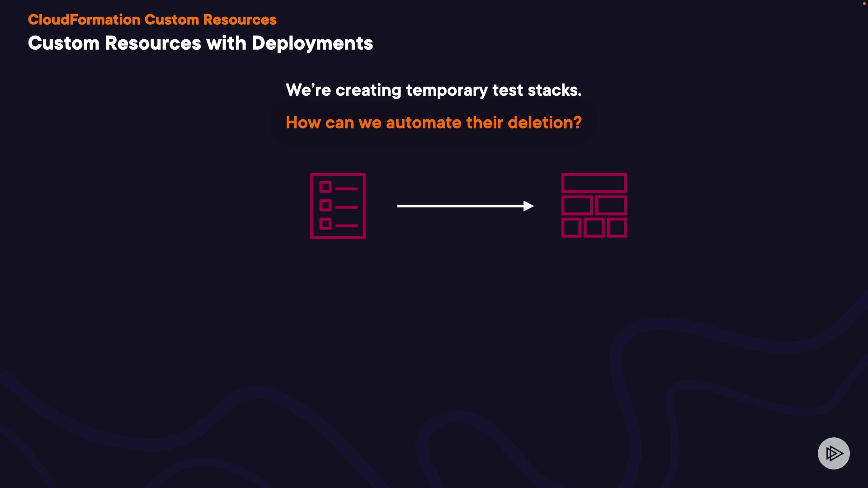Click the orange dot in top-right corner
Image resolution: width=868 pixels, height=488 pixels.
click(864, 4)
